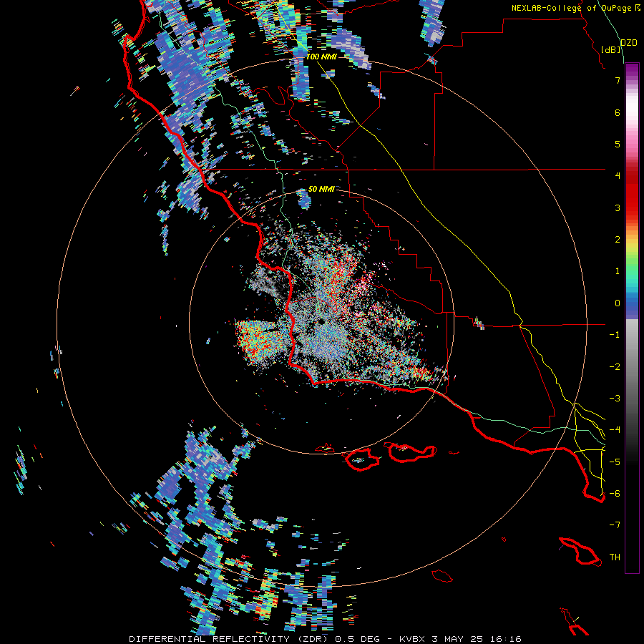Viewport: 644px width, 644px height.
Task: Click the "0" value on the color scale
Action: point(618,303)
